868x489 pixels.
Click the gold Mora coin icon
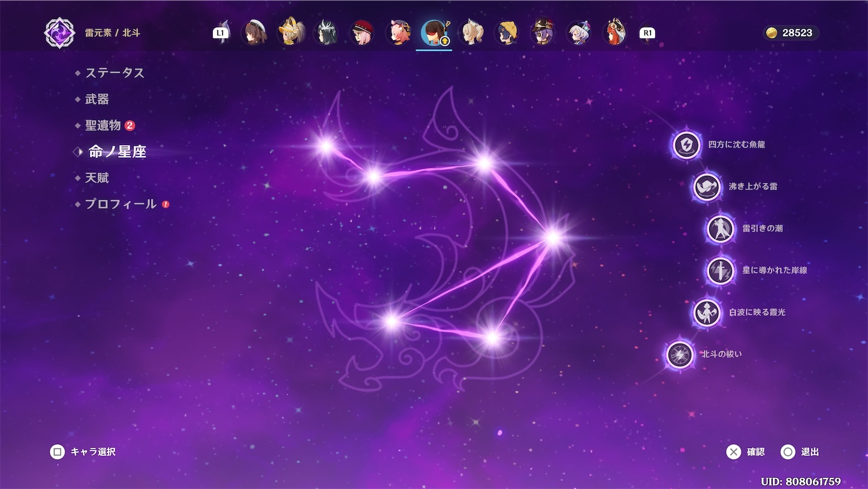pyautogui.click(x=772, y=33)
